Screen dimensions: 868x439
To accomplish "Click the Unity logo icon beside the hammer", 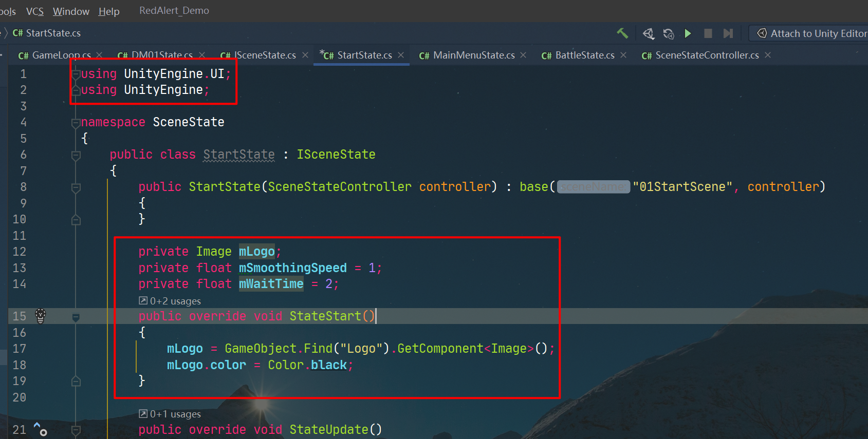I will coord(649,34).
